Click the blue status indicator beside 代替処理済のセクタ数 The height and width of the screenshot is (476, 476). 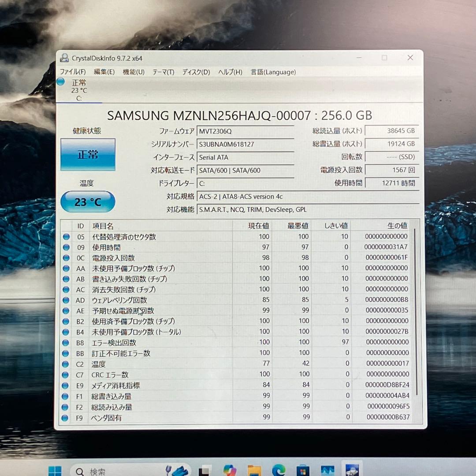tap(66, 237)
